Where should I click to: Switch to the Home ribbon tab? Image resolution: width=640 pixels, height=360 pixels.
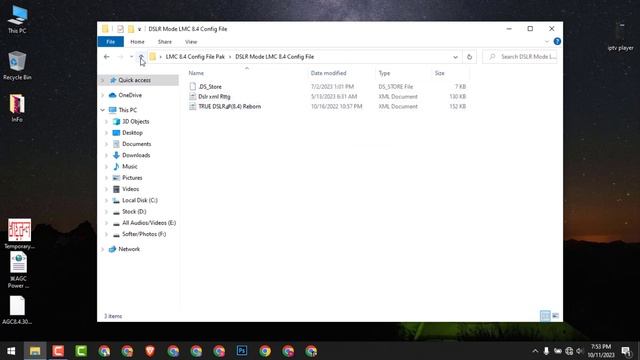point(137,42)
